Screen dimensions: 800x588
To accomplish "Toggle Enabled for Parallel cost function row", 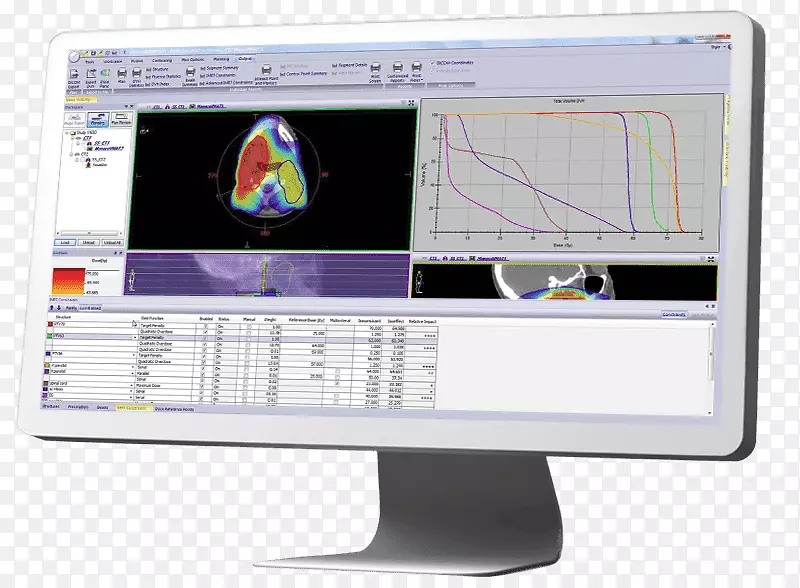I will (203, 374).
